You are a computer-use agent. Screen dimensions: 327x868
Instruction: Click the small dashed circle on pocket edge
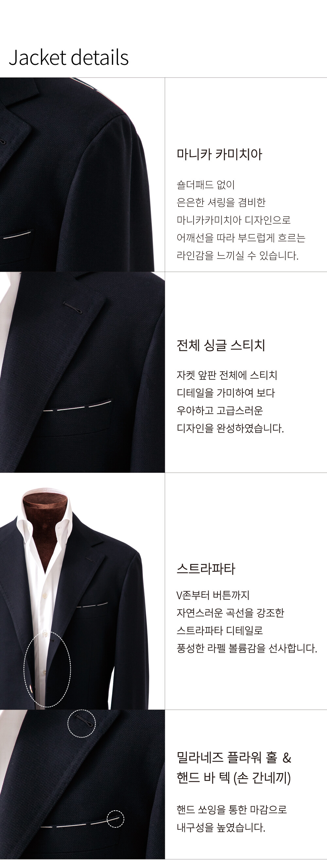tap(115, 819)
